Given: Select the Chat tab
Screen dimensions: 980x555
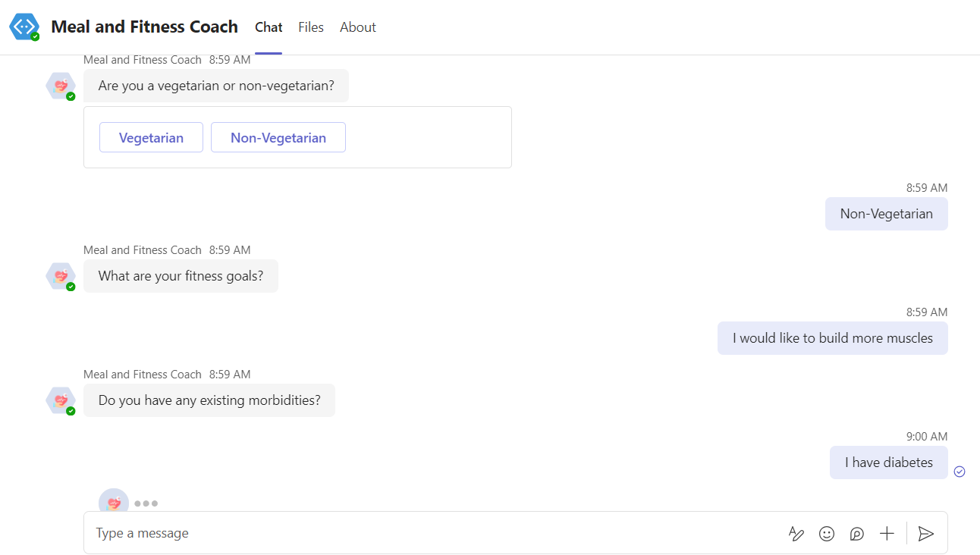Looking at the screenshot, I should [268, 27].
